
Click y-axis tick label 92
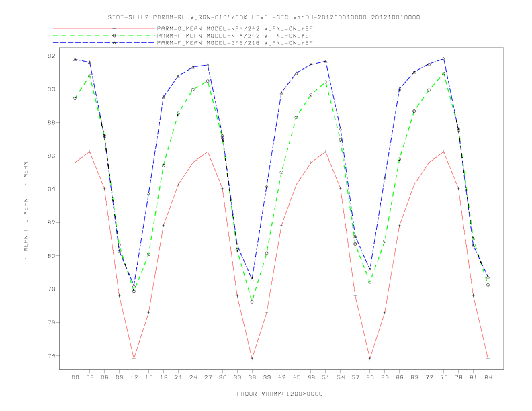52,56
